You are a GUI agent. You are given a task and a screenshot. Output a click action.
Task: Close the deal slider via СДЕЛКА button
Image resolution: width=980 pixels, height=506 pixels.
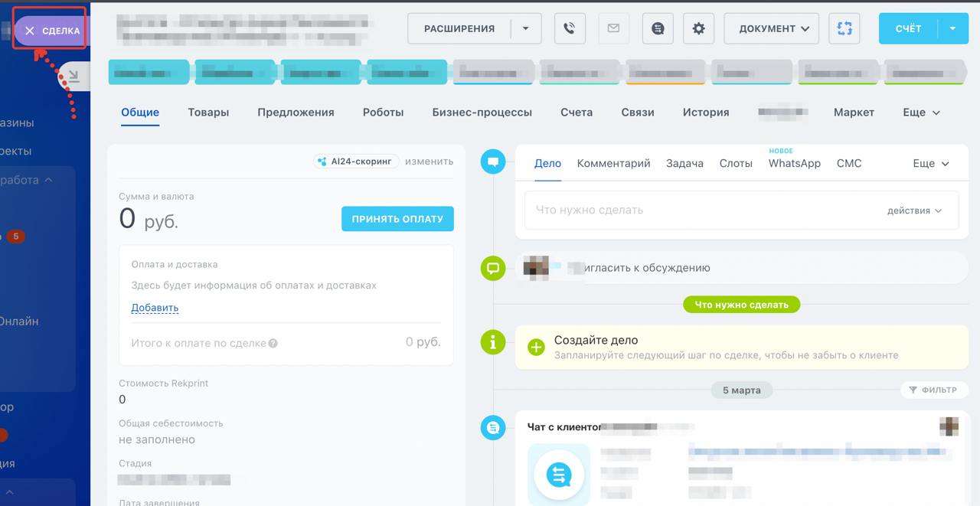[x=51, y=31]
